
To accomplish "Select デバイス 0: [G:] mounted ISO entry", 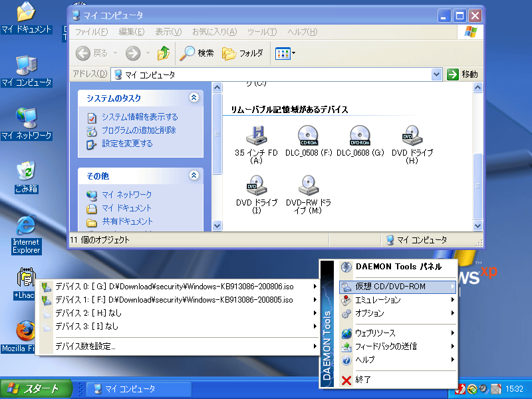I will click(x=178, y=287).
